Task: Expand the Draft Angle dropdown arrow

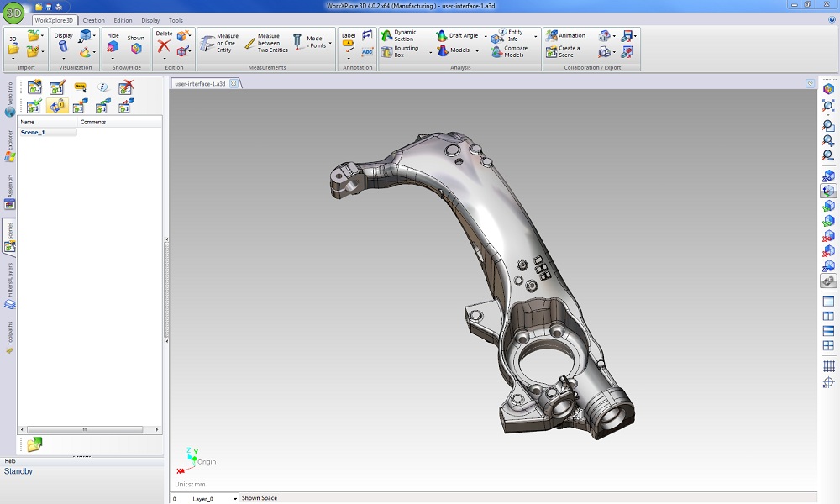Action: (486, 37)
